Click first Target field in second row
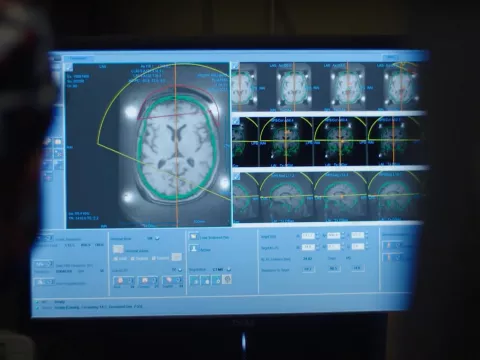480x360 pixels. pyautogui.click(x=308, y=247)
